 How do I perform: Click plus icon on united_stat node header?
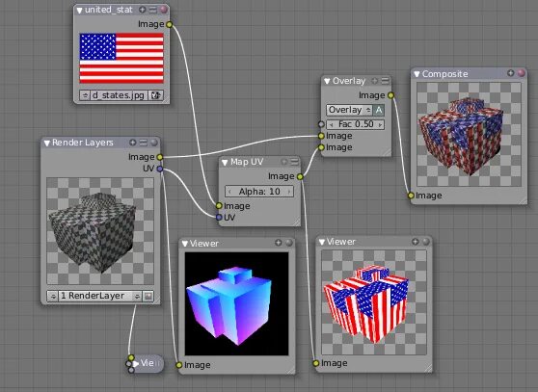(143, 10)
